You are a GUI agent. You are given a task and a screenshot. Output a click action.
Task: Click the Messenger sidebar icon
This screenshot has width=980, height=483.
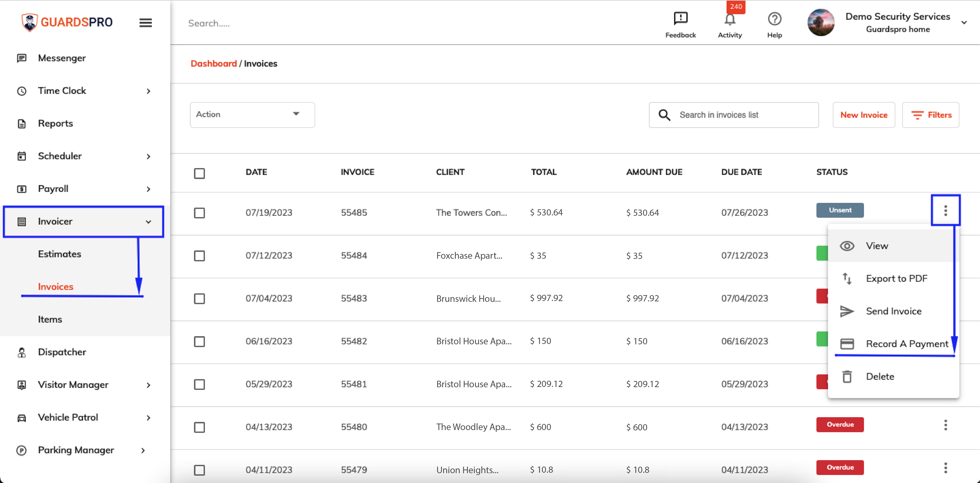click(22, 58)
